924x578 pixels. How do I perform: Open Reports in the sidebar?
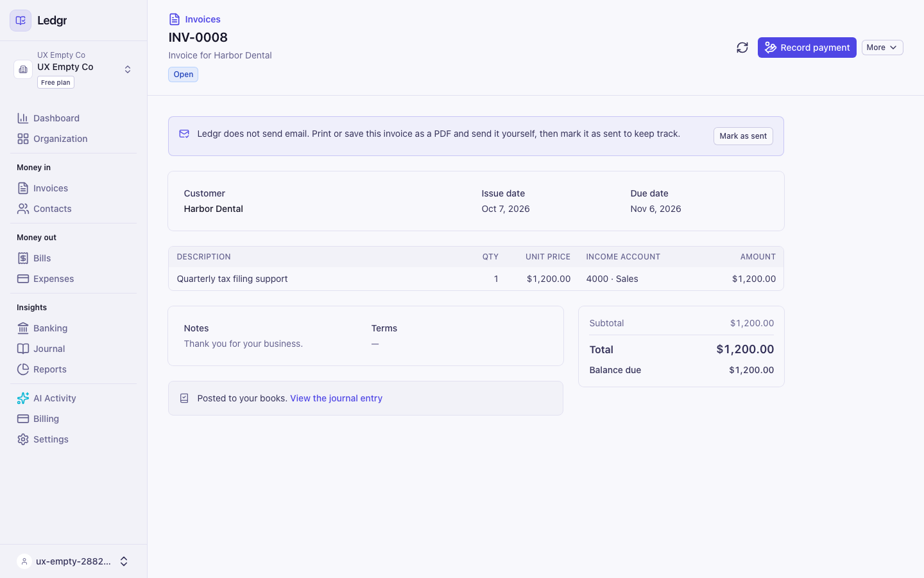73,369
